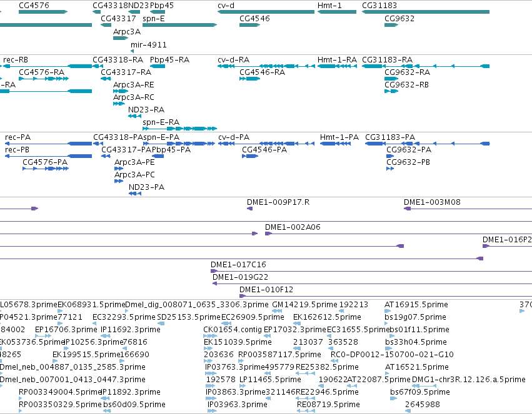
Task: Click the rec-RB transcript
Action: coord(48,66)
